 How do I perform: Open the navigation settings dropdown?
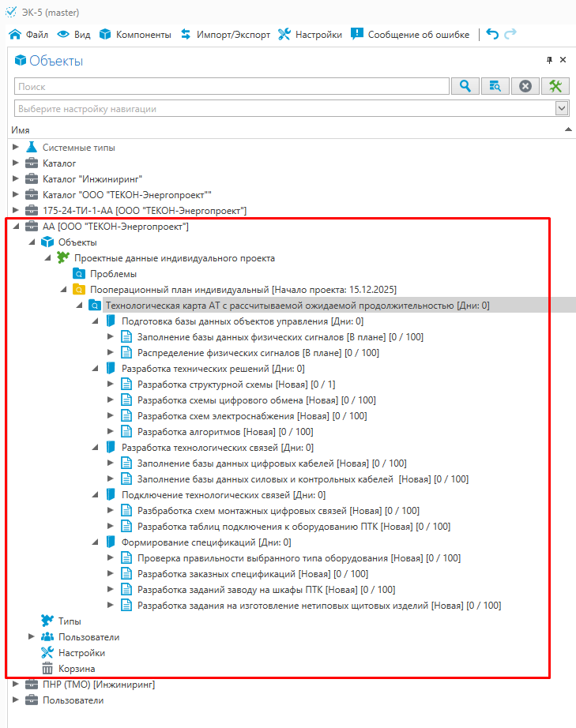562,108
